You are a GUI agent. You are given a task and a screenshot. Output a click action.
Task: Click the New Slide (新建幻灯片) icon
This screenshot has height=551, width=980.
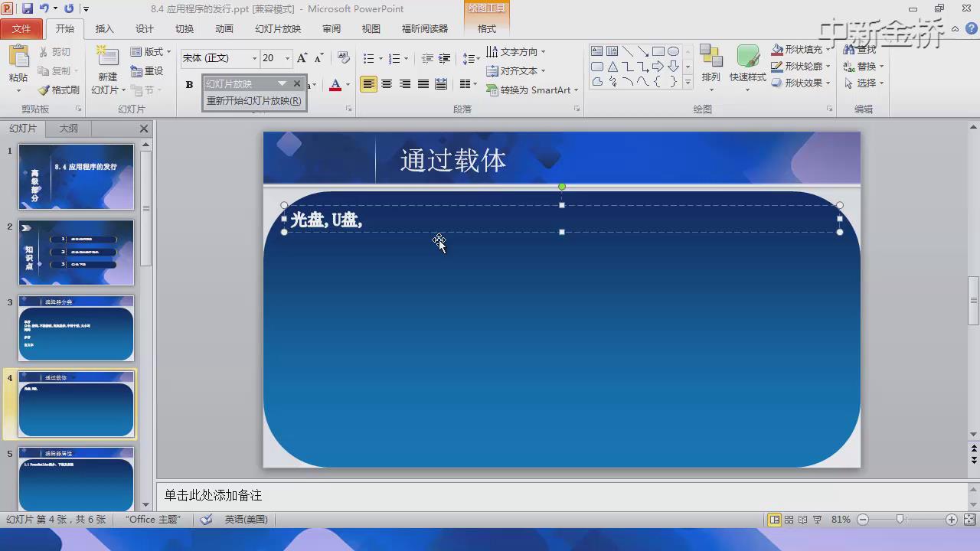pyautogui.click(x=107, y=57)
